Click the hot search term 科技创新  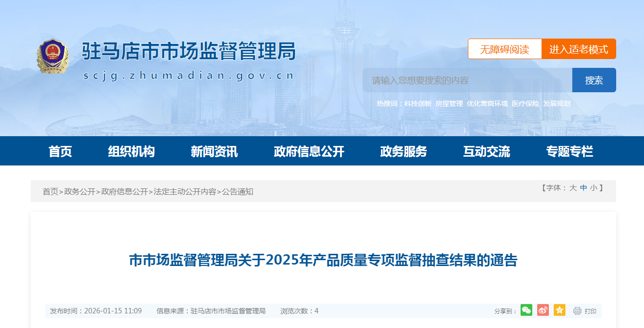point(418,103)
